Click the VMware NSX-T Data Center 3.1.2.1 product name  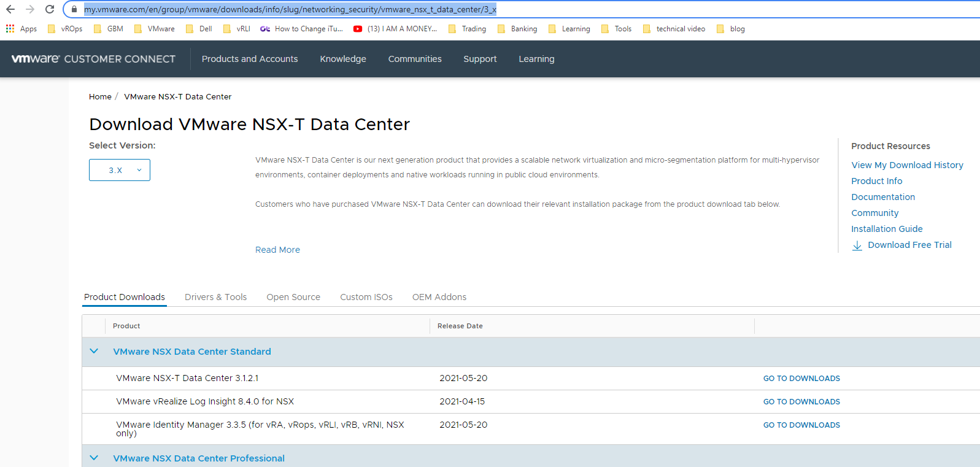pos(187,378)
